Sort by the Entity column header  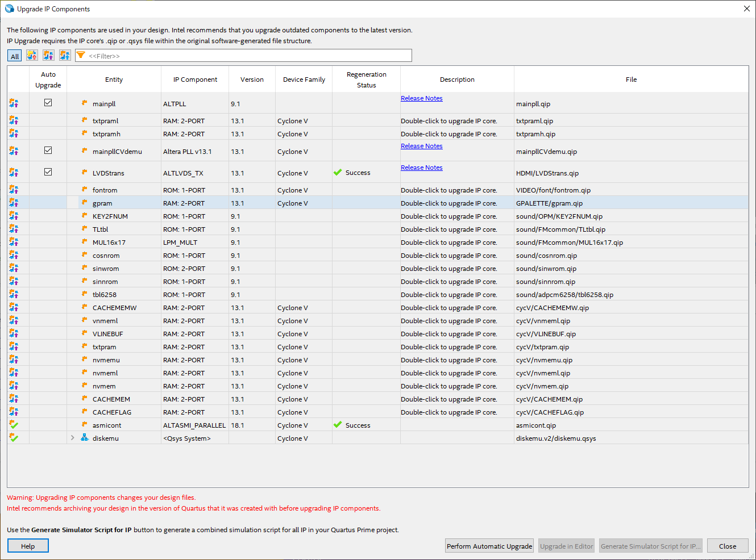coord(114,80)
